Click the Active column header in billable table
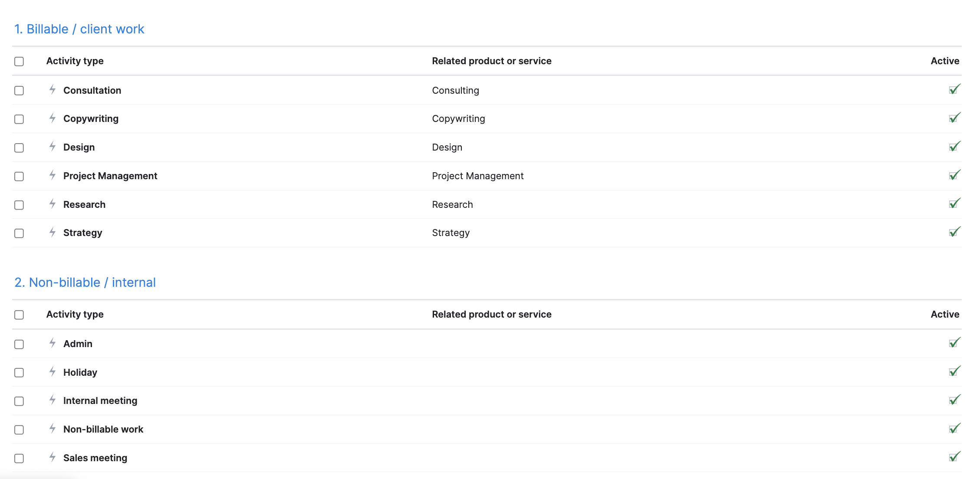This screenshot has width=980, height=479. 945,61
